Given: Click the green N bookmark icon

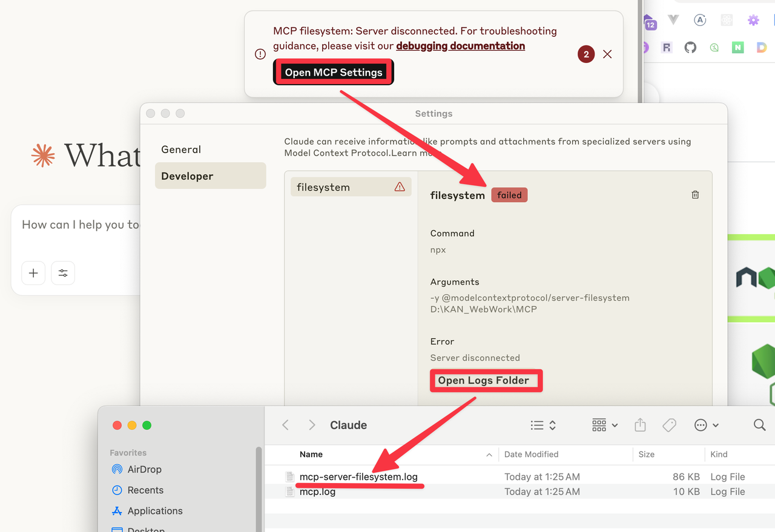Looking at the screenshot, I should (737, 47).
